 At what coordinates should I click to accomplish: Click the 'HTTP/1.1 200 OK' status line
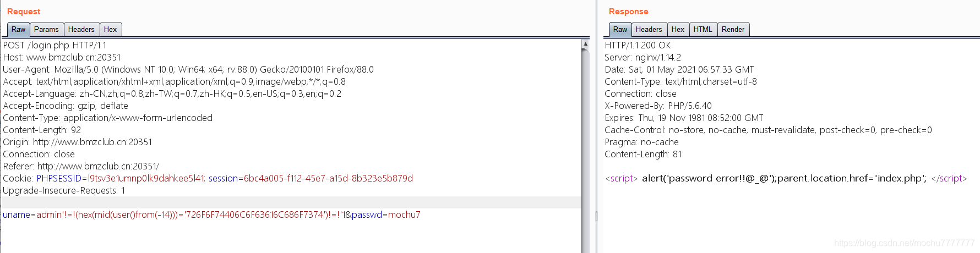pyautogui.click(x=638, y=45)
